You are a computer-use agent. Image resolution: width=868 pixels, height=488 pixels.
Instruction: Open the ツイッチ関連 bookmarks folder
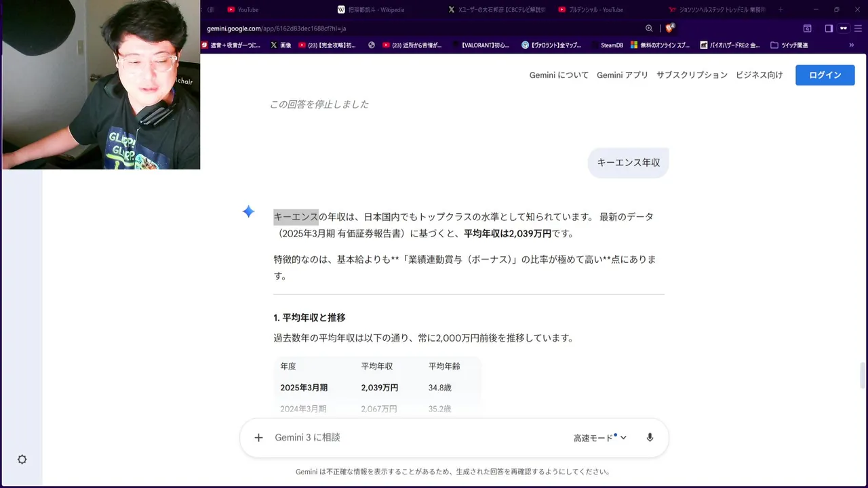(x=789, y=45)
